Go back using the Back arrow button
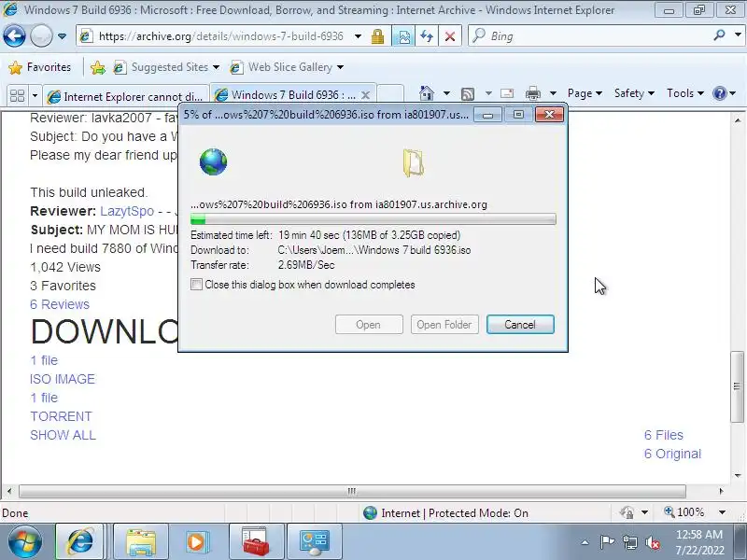 (x=14, y=36)
